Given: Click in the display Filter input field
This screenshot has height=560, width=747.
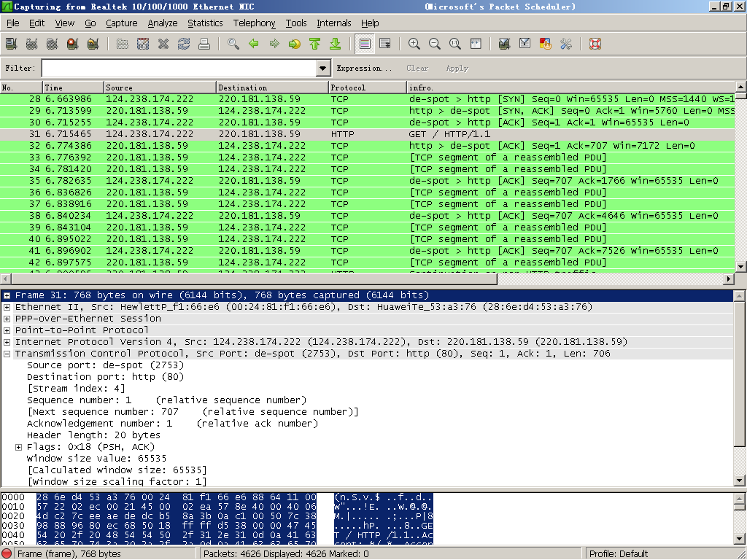Looking at the screenshot, I should (x=179, y=68).
